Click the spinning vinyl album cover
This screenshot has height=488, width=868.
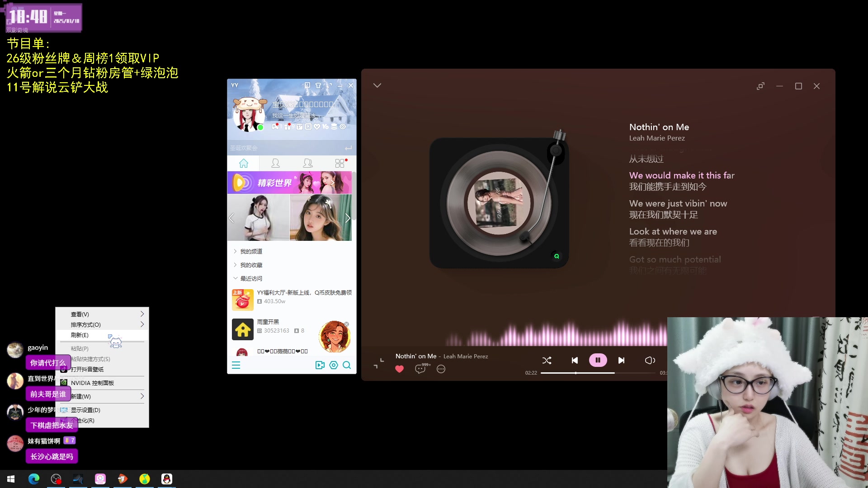pyautogui.click(x=499, y=203)
